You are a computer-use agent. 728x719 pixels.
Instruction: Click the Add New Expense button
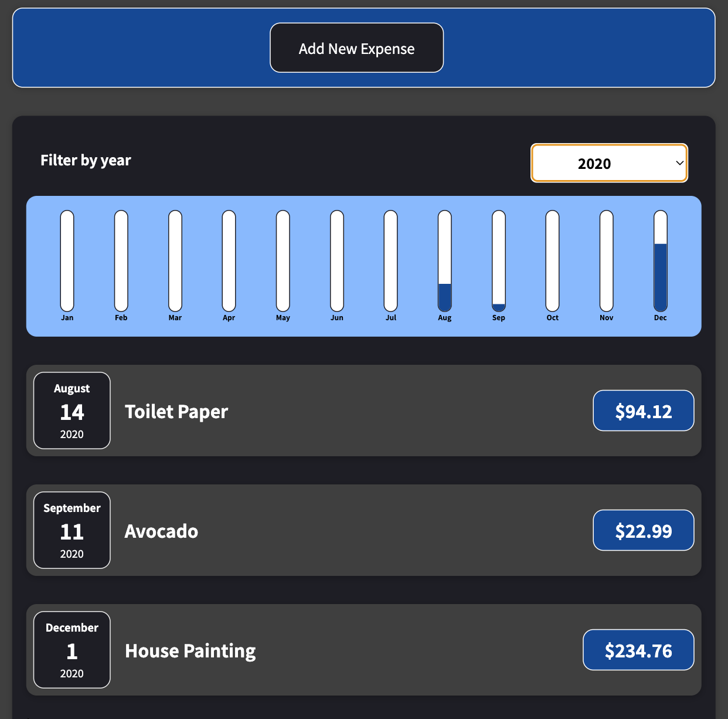356,48
